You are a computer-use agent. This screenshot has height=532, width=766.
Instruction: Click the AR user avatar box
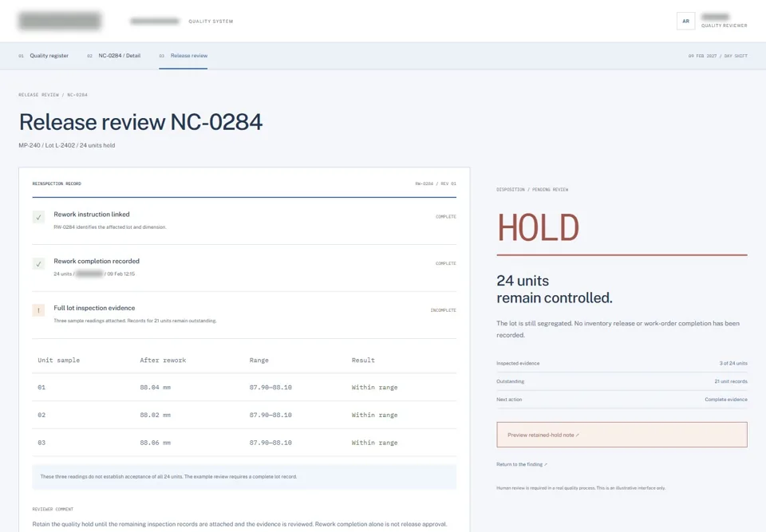click(x=685, y=21)
